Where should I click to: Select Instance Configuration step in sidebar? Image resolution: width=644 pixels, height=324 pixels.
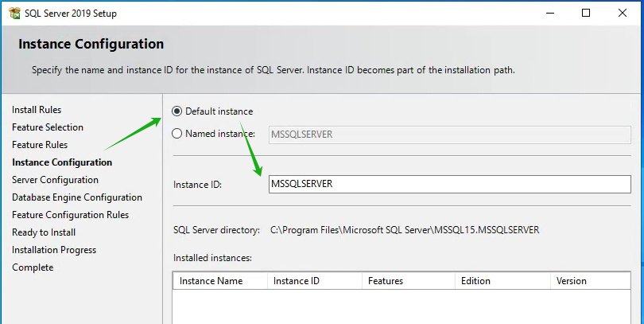[62, 162]
